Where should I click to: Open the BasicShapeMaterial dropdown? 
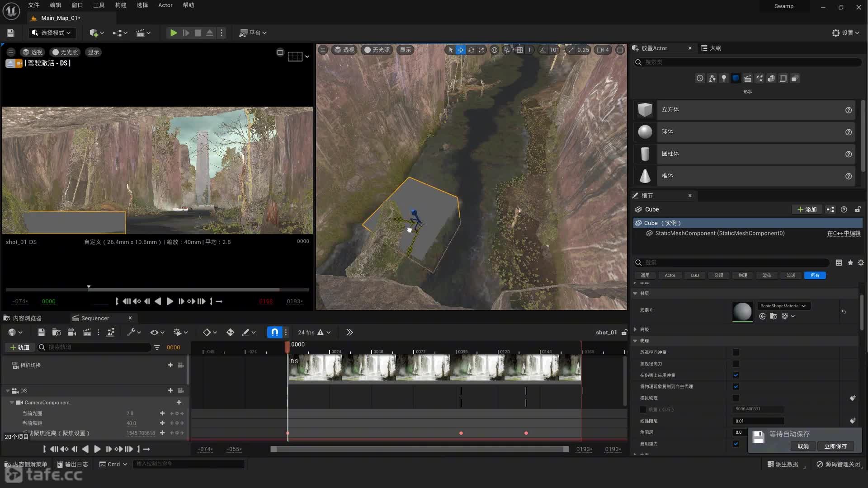(783, 306)
